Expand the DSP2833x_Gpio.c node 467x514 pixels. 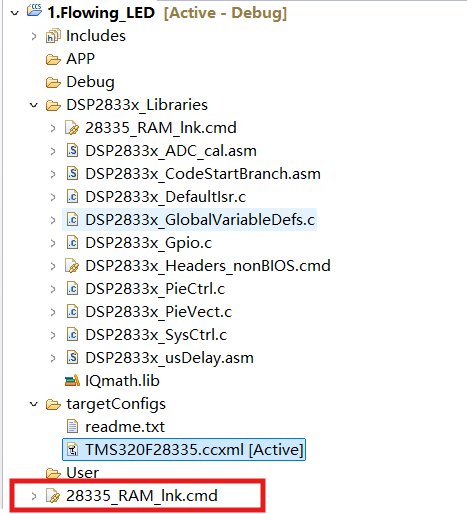(x=53, y=243)
